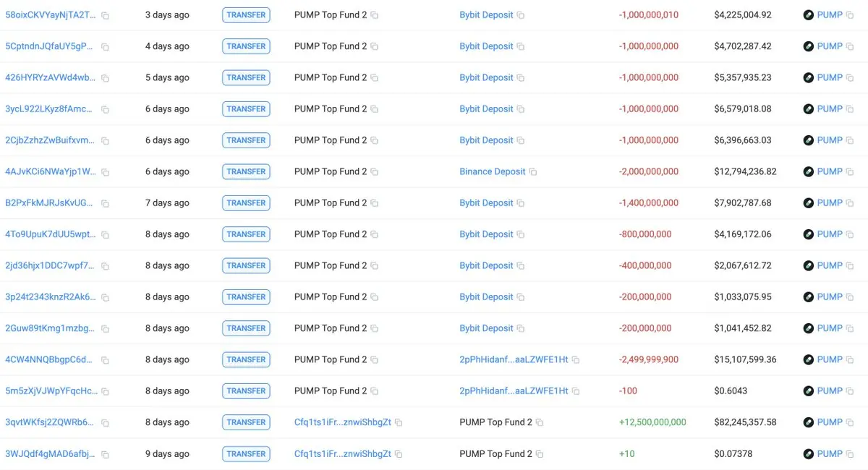Copy 2pPhHidanf...aaLZWFE1Ht address in -100 row
Image resolution: width=868 pixels, height=470 pixels.
[576, 391]
